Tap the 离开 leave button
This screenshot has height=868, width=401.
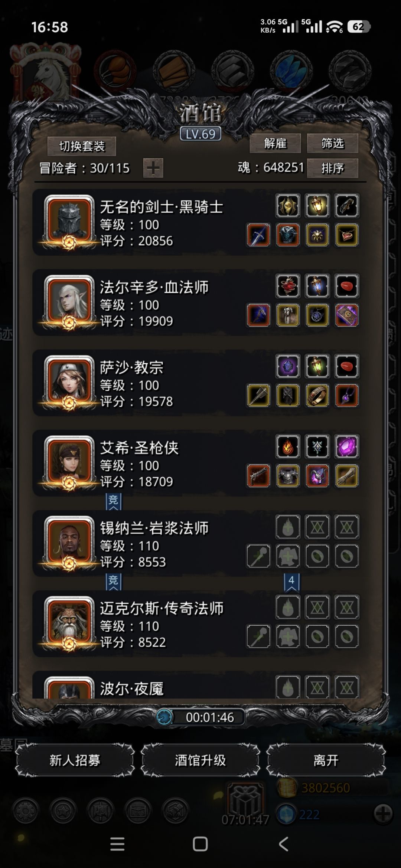tap(326, 760)
